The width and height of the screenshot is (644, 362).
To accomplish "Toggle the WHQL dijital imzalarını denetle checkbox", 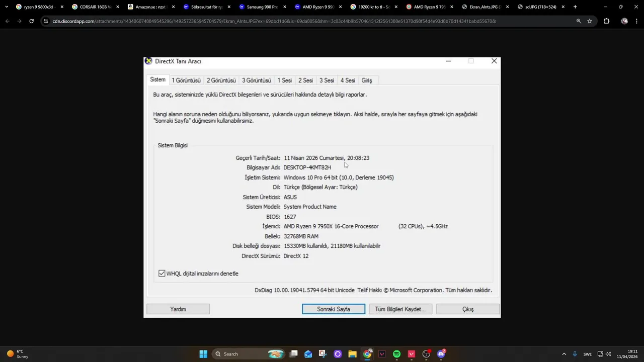I will pos(162,274).
